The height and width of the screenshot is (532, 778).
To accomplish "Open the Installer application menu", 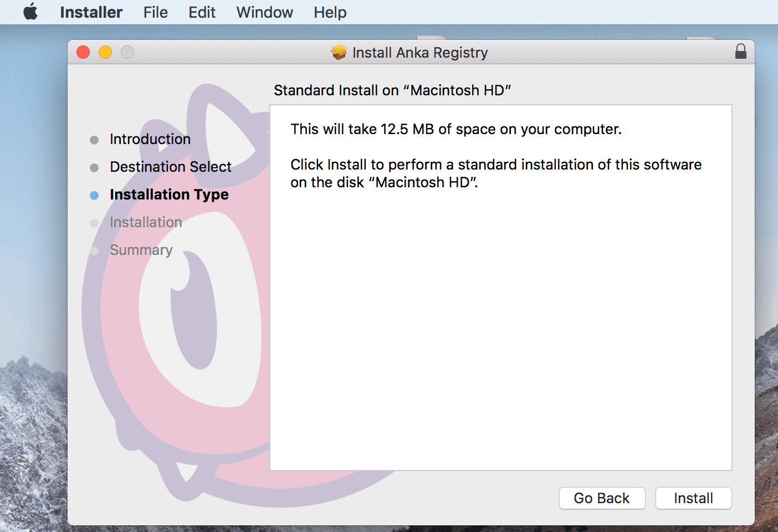I will [91, 12].
